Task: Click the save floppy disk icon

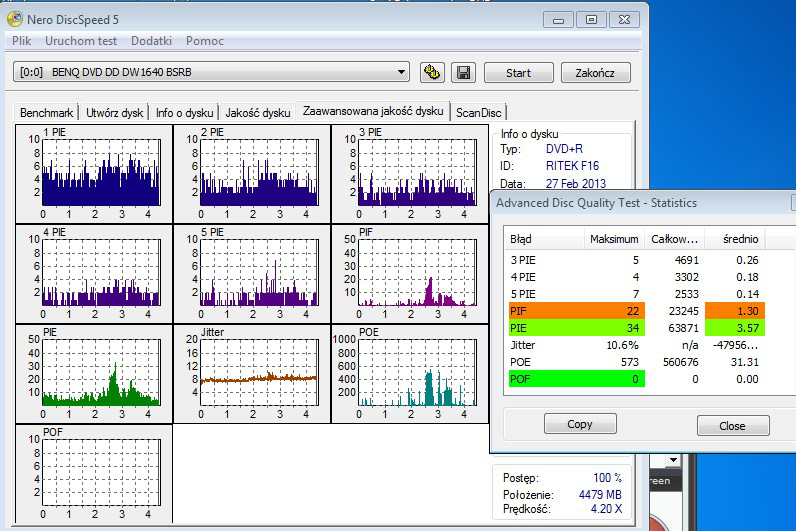Action: [x=463, y=73]
